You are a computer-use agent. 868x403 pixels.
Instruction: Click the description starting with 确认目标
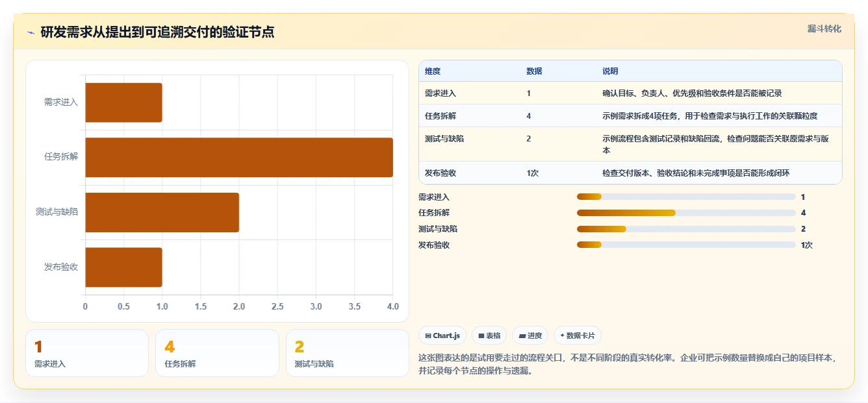pyautogui.click(x=692, y=93)
